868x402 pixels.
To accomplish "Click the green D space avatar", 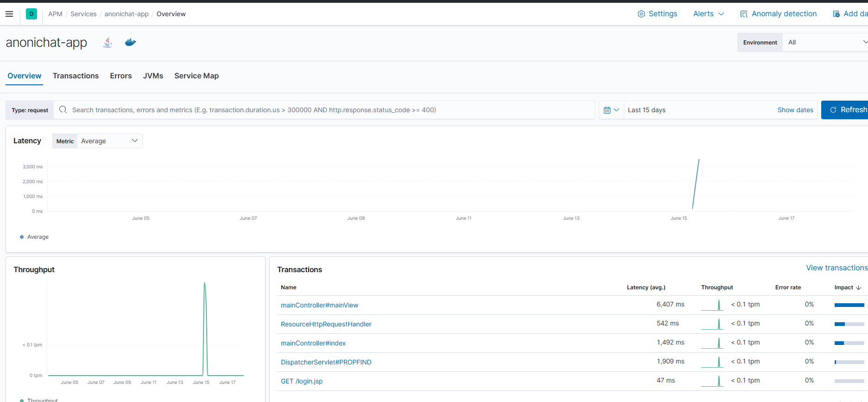I will click(x=32, y=14).
